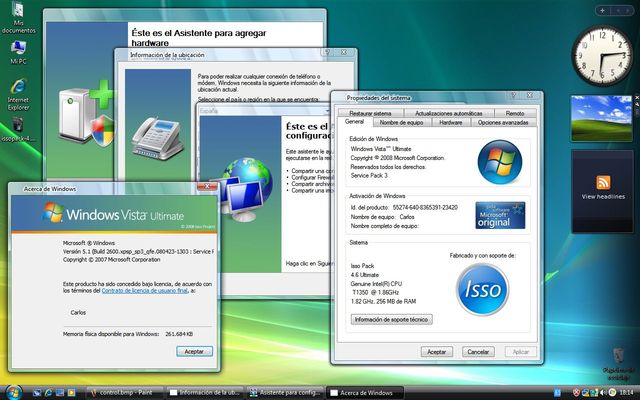This screenshot has width=640, height=400.
Task: Click Cancelar in Propiedades del sistema
Action: tap(478, 351)
